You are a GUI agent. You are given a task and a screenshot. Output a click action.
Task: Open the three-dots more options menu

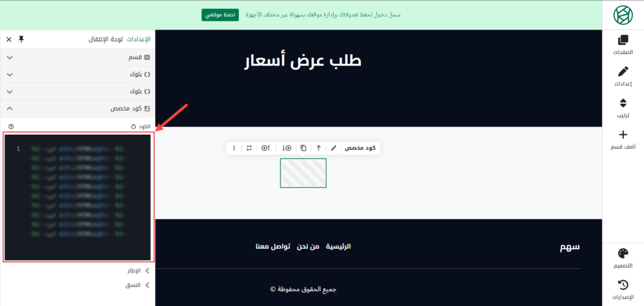pos(234,148)
